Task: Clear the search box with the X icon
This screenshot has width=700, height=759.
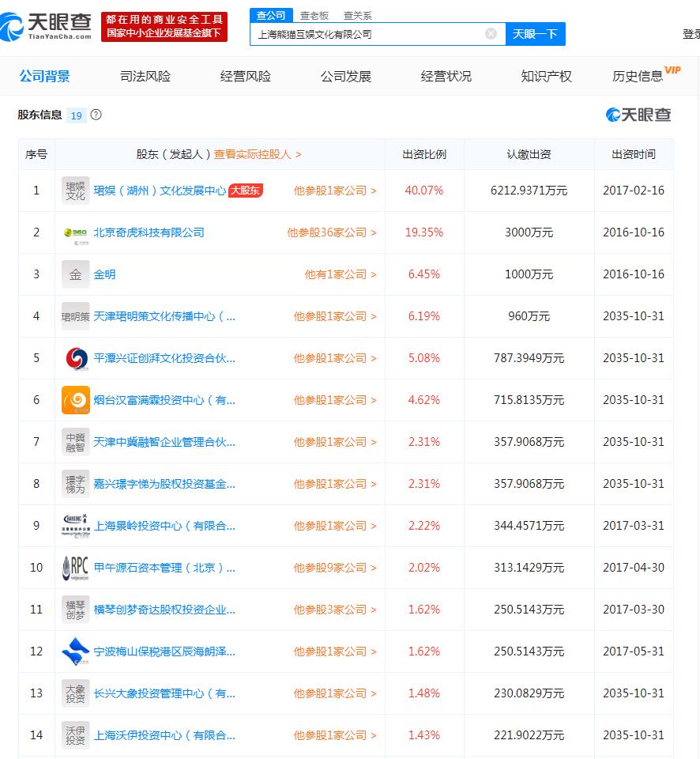Action: tap(491, 33)
